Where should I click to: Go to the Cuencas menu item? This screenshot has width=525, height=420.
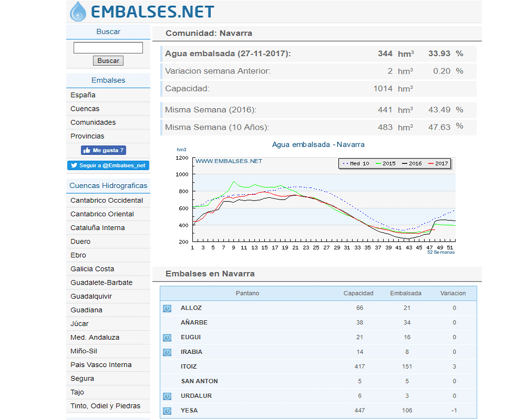point(85,109)
